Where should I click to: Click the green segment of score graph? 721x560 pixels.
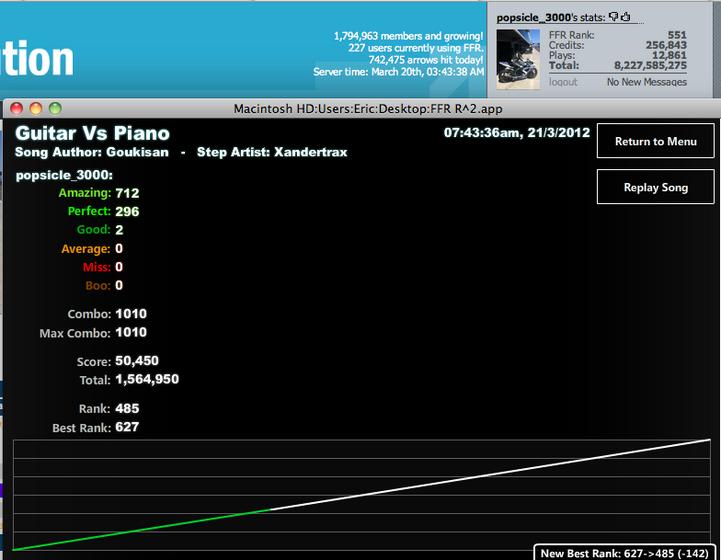click(x=138, y=530)
